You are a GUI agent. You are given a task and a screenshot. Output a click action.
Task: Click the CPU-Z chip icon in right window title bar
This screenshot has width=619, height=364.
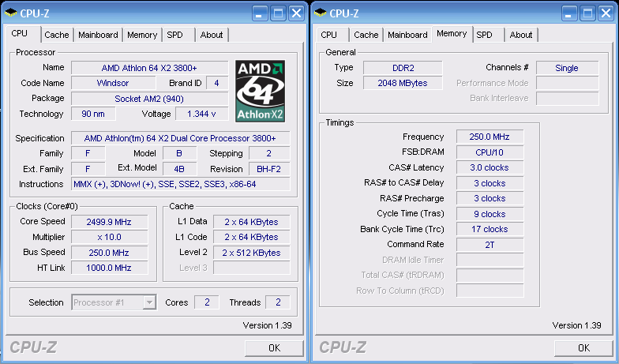coord(321,13)
